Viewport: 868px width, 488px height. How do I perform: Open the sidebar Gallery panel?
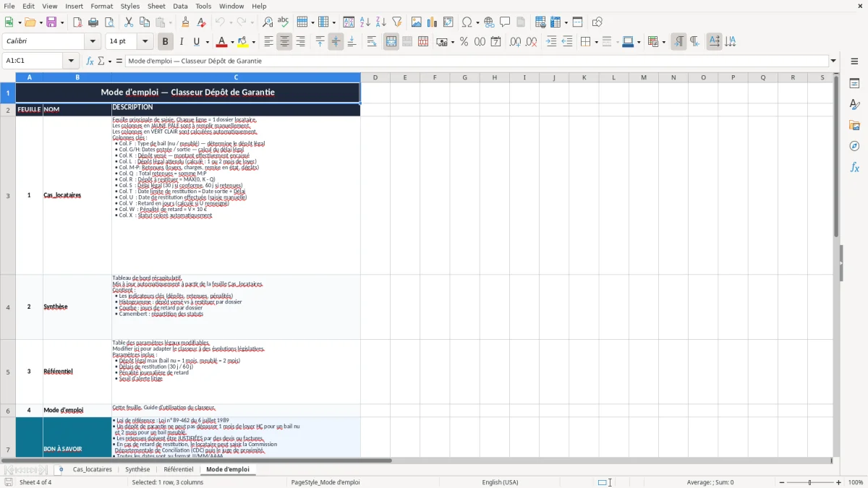point(854,126)
